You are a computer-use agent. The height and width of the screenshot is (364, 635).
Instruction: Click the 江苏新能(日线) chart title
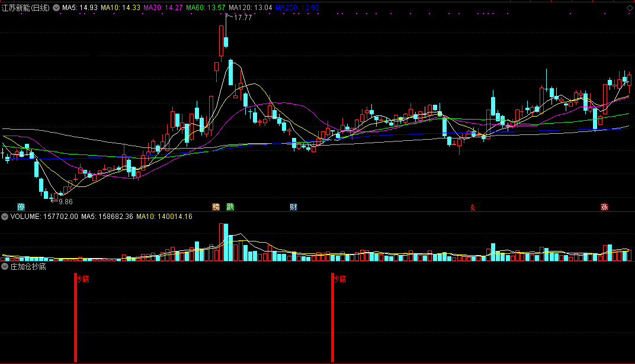[x=25, y=8]
